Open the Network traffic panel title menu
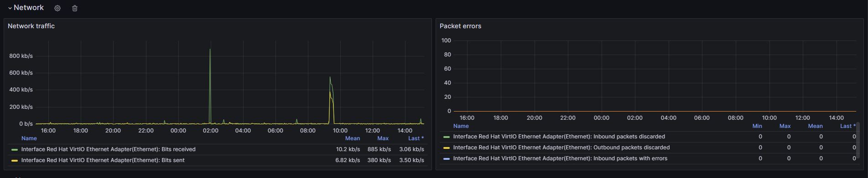Image resolution: width=868 pixels, height=178 pixels. (31, 26)
